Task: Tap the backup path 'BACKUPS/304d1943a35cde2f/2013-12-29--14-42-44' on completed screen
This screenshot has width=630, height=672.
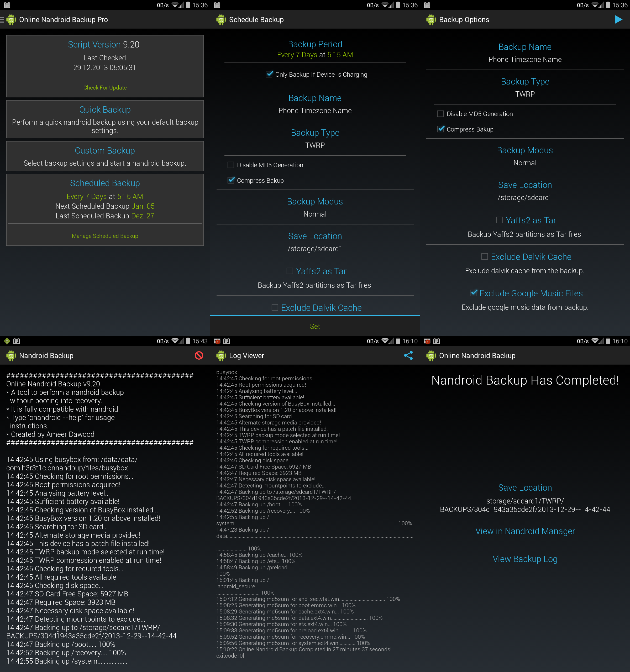Action: point(525,510)
